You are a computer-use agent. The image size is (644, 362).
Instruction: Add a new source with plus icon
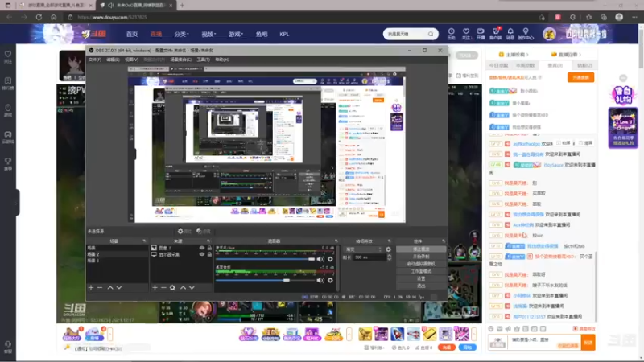[x=155, y=288]
